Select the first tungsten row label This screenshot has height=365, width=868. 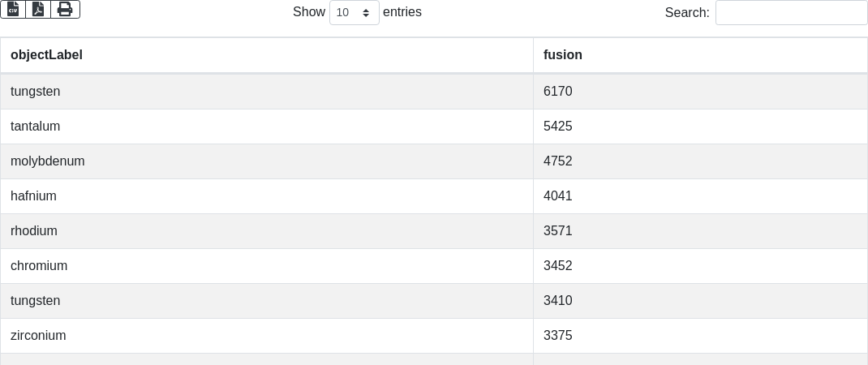click(36, 92)
